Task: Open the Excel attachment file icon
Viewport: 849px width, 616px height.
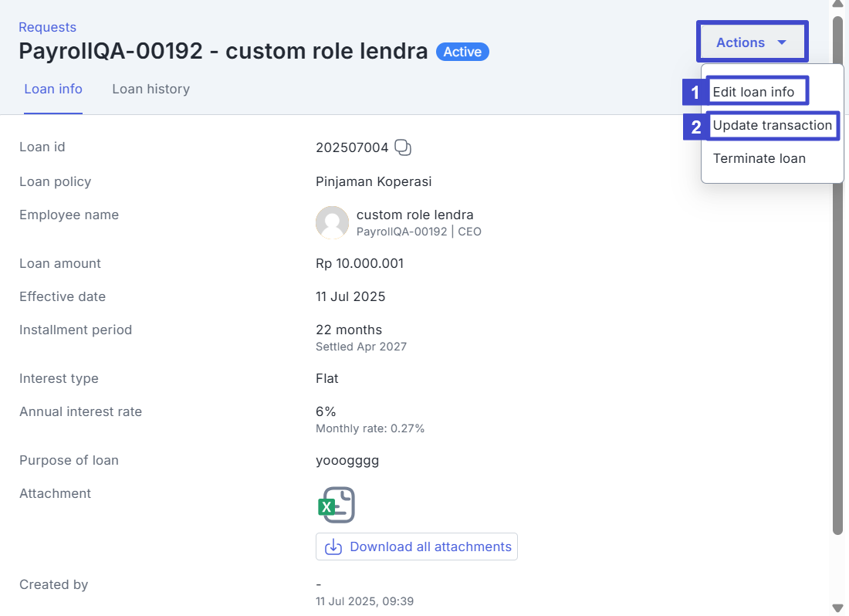Action: click(x=337, y=505)
